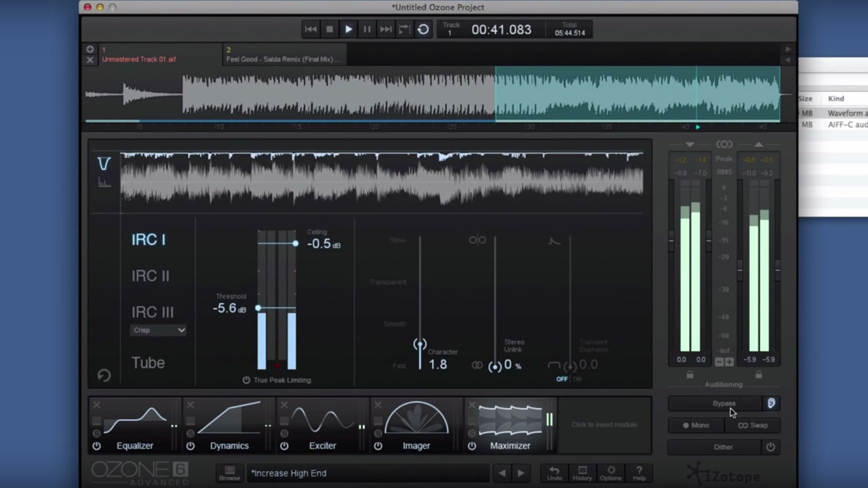Screen dimensions: 868x488
Task: Click the Threshold value -5.6 dB
Action: [x=229, y=308]
